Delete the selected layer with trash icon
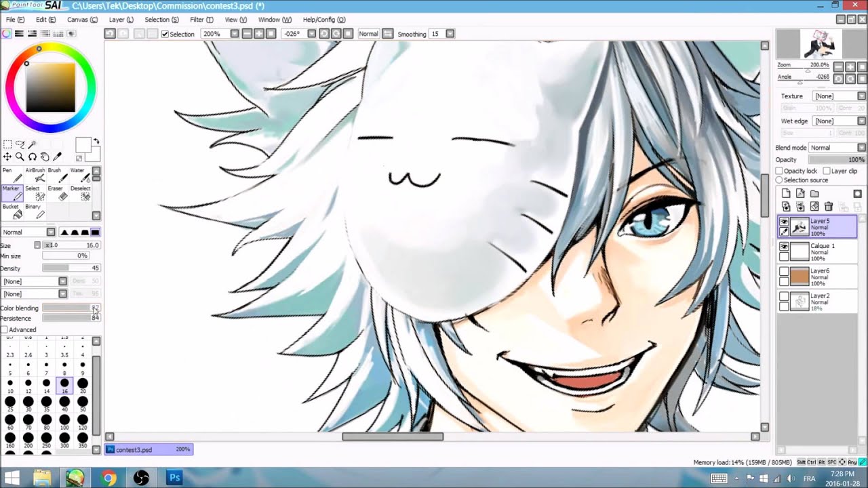868x488 pixels. click(829, 207)
